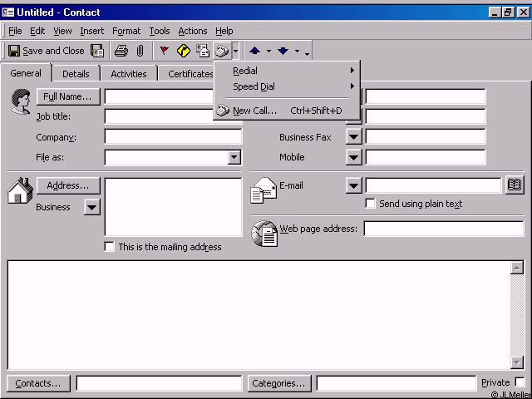Open the Address Book icon beside E-mail
Image resolution: width=532 pixels, height=399 pixels.
point(515,185)
